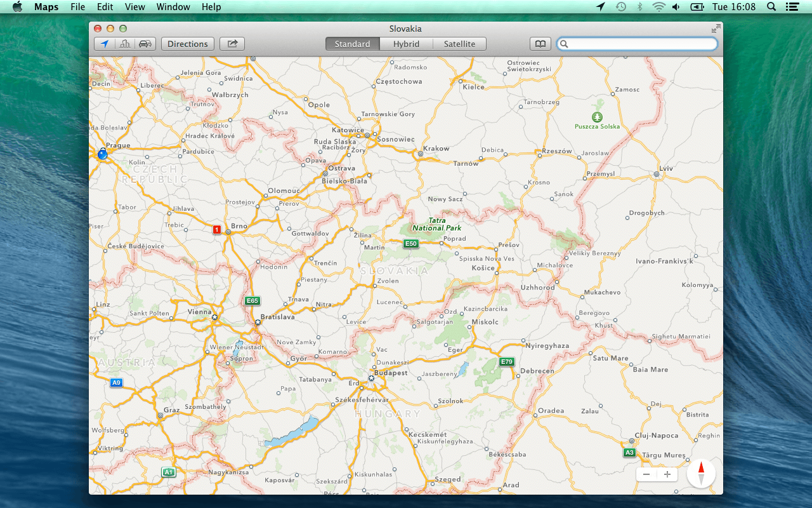Click the A1 motorway shield

coord(168,472)
